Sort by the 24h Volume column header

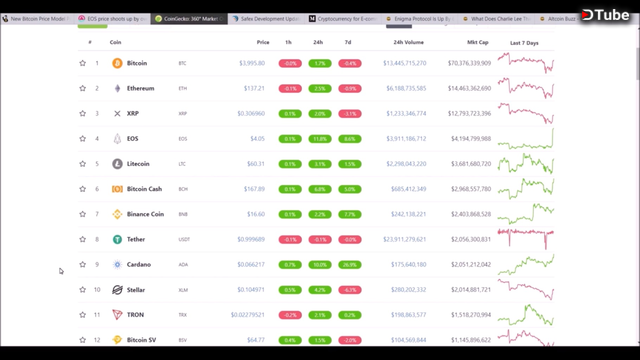[x=409, y=42]
